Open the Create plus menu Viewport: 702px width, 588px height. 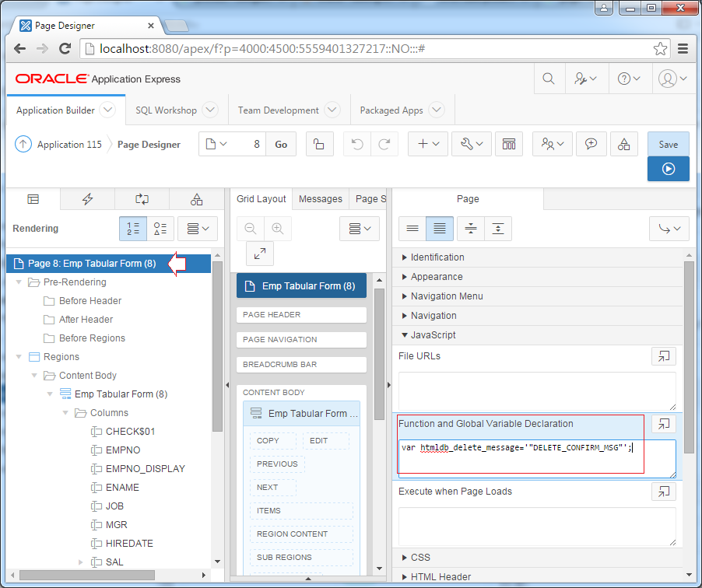(428, 144)
